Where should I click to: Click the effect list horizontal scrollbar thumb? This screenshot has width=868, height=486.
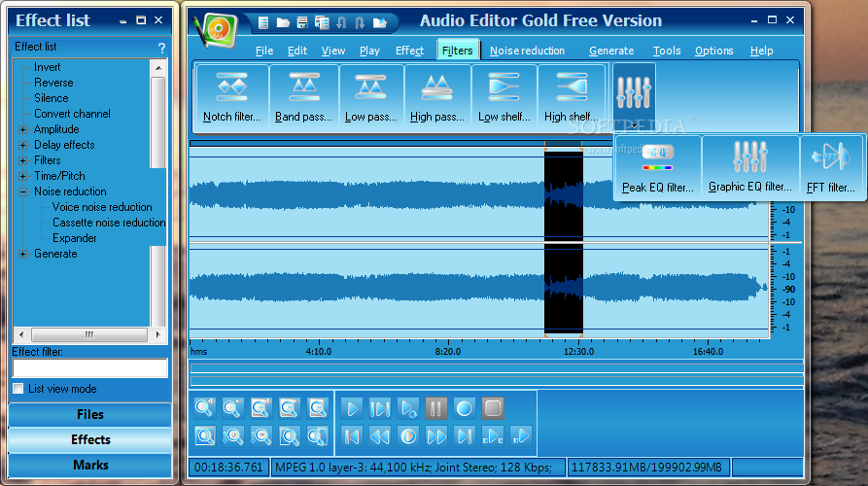point(89,335)
